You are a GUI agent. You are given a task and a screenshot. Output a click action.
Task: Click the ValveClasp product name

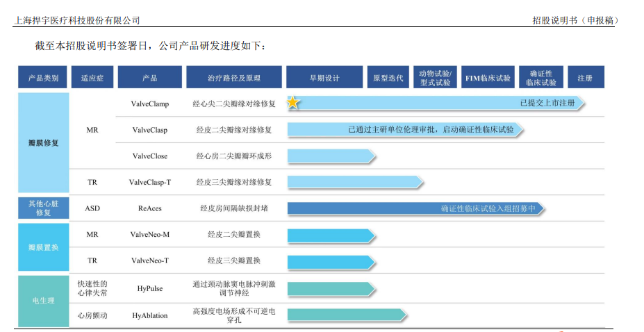(149, 130)
